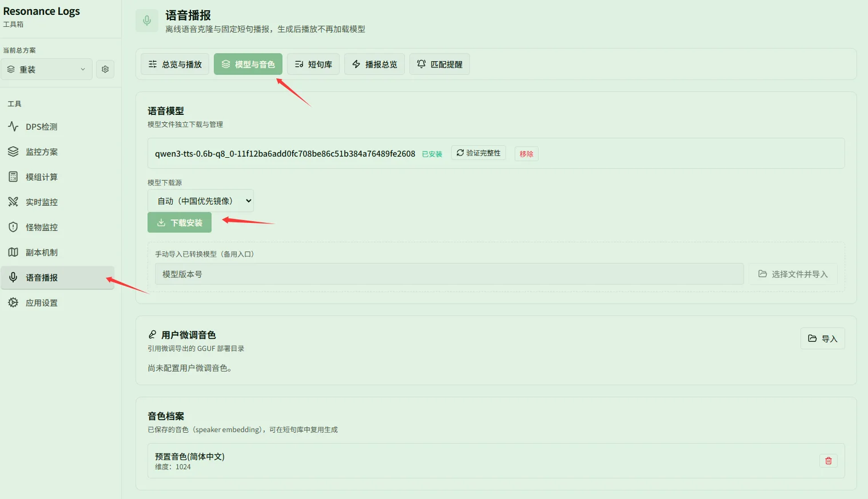This screenshot has height=499, width=868.
Task: Switch to 总览与播放 tab
Action: [x=175, y=64]
